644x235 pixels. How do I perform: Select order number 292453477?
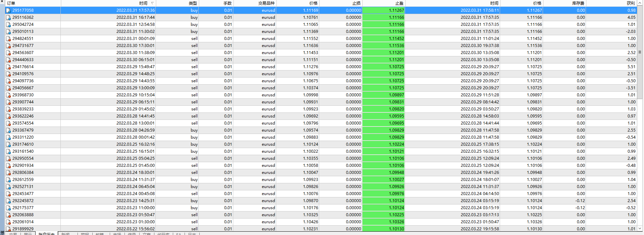tap(23, 194)
